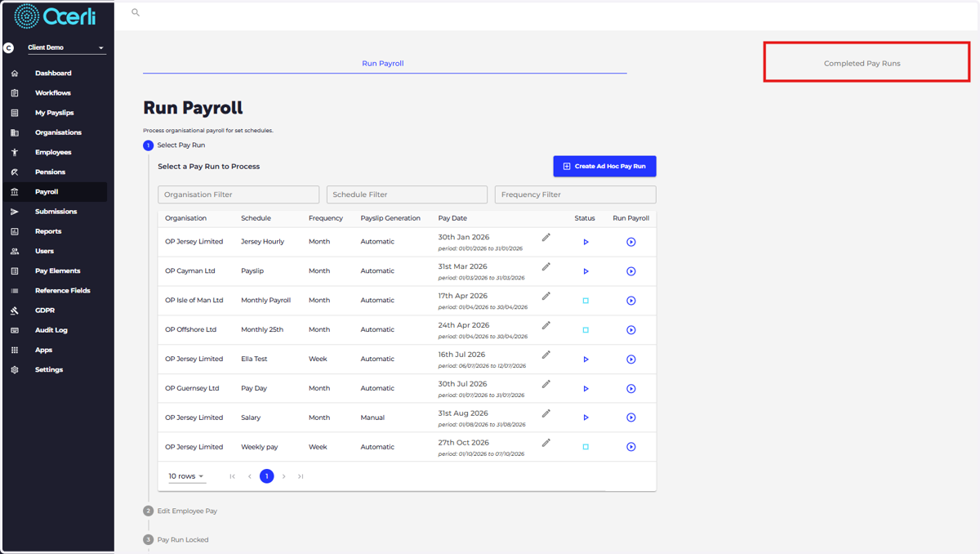Run payroll for Jersey Hourly schedule
This screenshot has width=980, height=554.
click(631, 242)
